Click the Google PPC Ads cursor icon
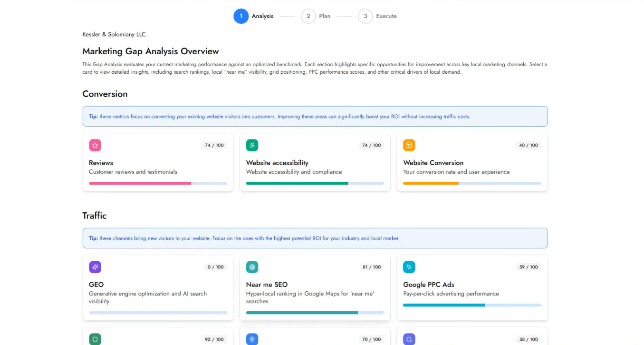Viewport: 644px width, 345px height. tap(409, 267)
